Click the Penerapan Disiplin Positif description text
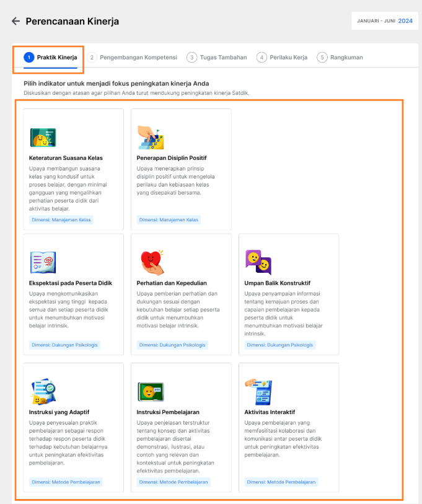 175,180
